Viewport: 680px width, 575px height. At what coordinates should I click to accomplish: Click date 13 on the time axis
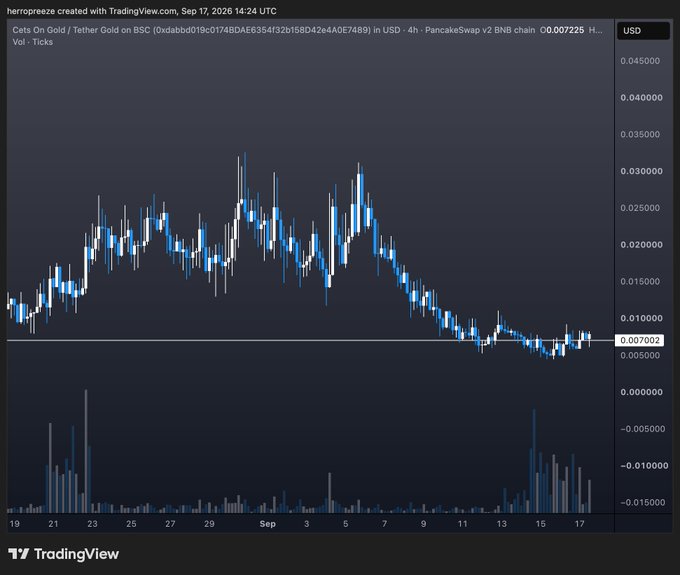coord(501,524)
